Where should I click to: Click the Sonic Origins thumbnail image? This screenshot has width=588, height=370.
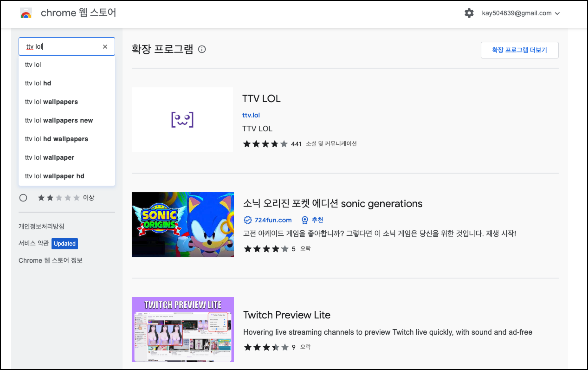coord(183,224)
